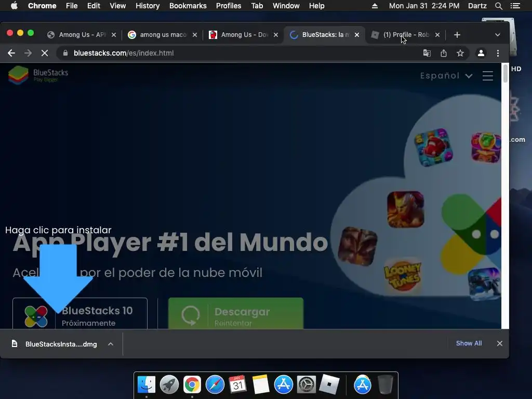This screenshot has width=532, height=399.
Task: Stop page loading with the X button
Action: tap(45, 53)
